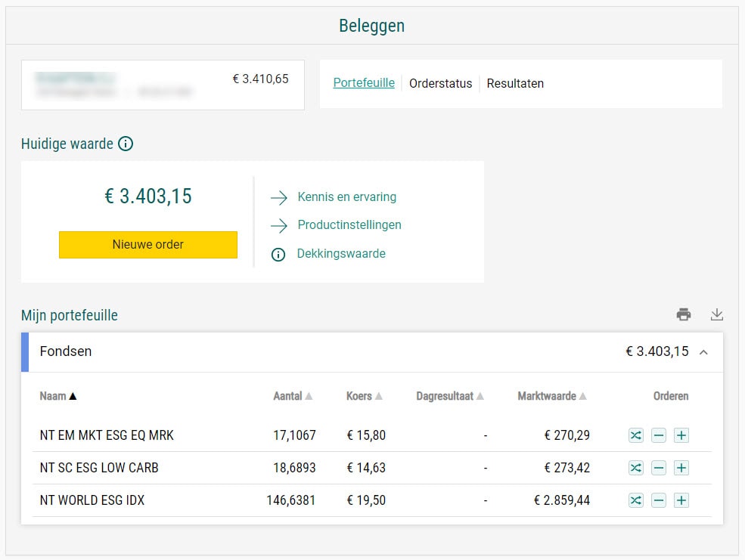Select fund name NT WORLD ESG IDX
The width and height of the screenshot is (745, 560).
[x=92, y=500]
